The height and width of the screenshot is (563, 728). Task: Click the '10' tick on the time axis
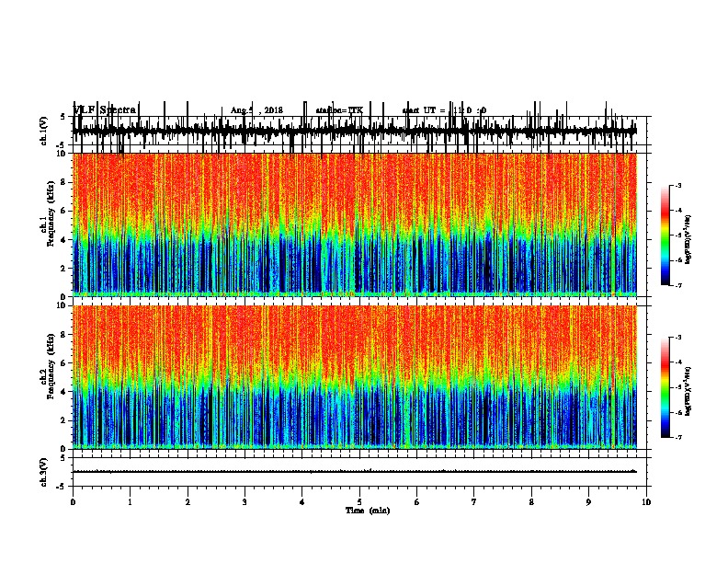click(x=646, y=502)
